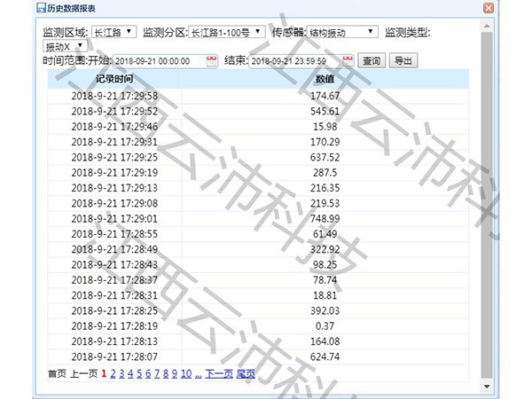Viewport: 532px width, 399px height.
Task: Close the 历史数据报表 dialog
Action: coord(489,8)
